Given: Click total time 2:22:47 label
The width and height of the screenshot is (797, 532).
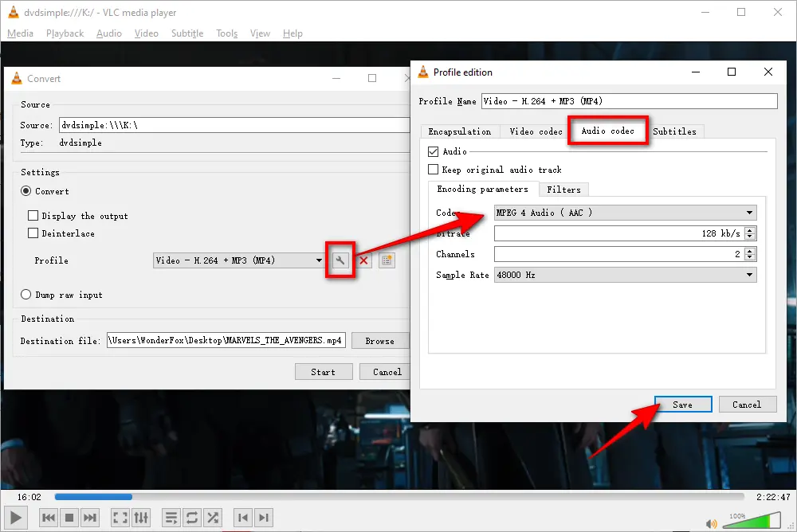Looking at the screenshot, I should 773,497.
